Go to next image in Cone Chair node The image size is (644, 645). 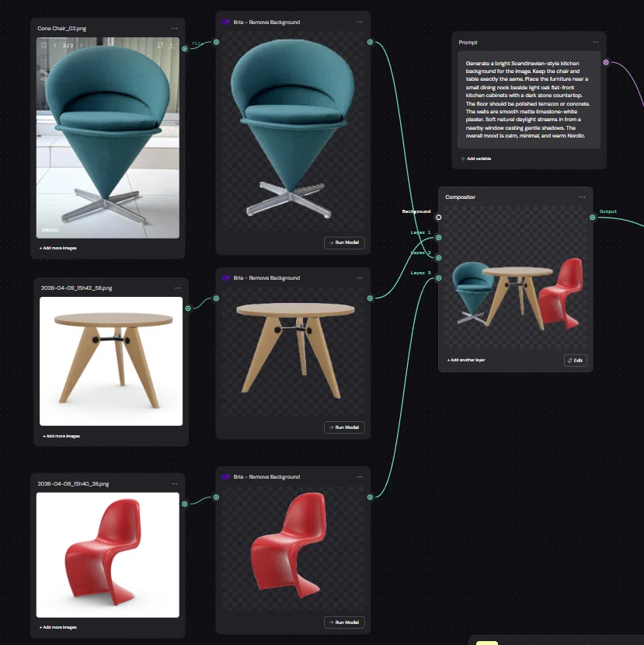coord(81,45)
